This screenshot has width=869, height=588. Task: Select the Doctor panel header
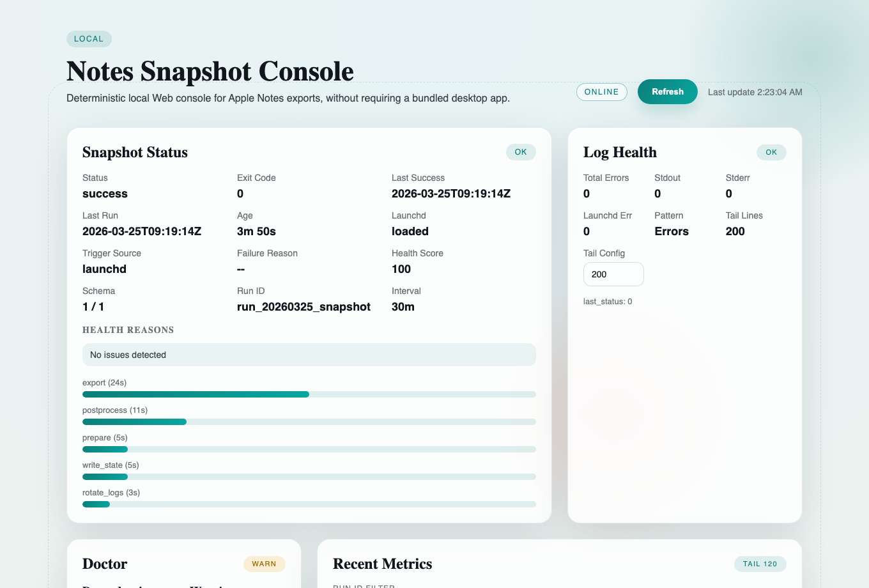(x=104, y=564)
